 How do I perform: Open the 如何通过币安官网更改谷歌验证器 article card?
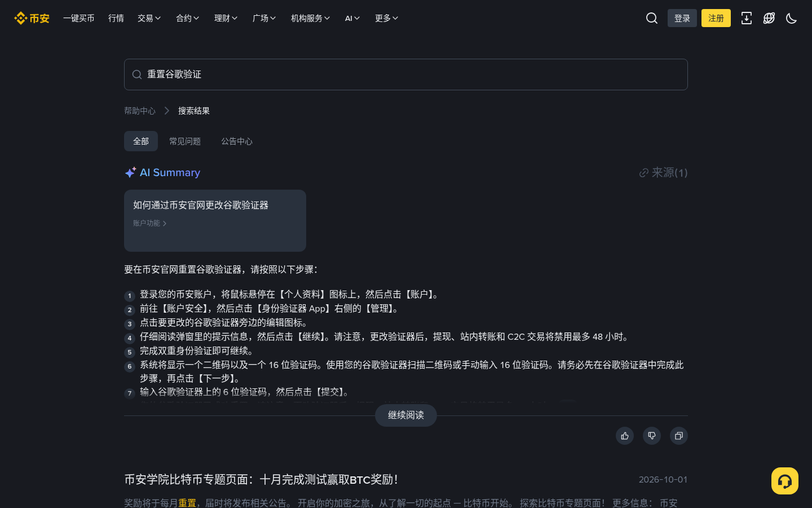tap(215, 221)
